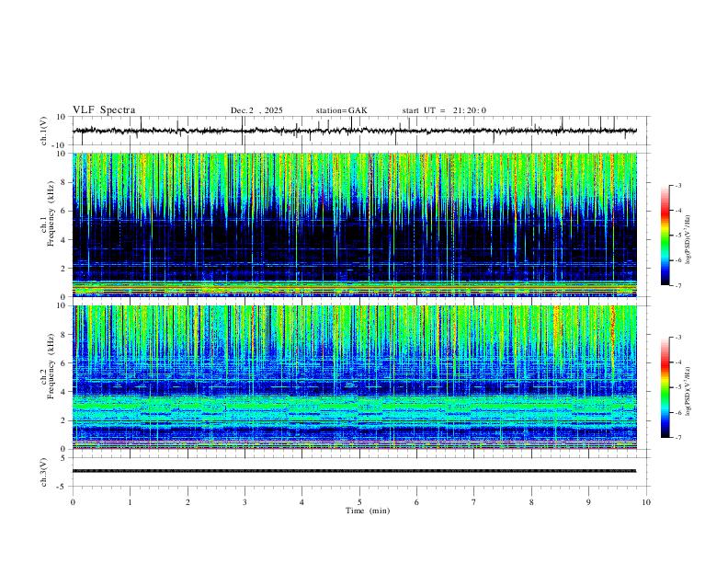This screenshot has height=563, width=728.
Task: Click the "9" tick on the time axis
Action: (x=588, y=502)
